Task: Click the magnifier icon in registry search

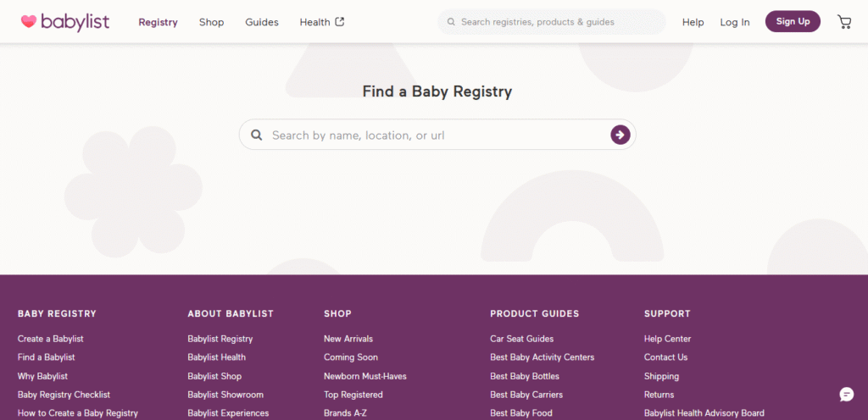Action: [x=257, y=135]
